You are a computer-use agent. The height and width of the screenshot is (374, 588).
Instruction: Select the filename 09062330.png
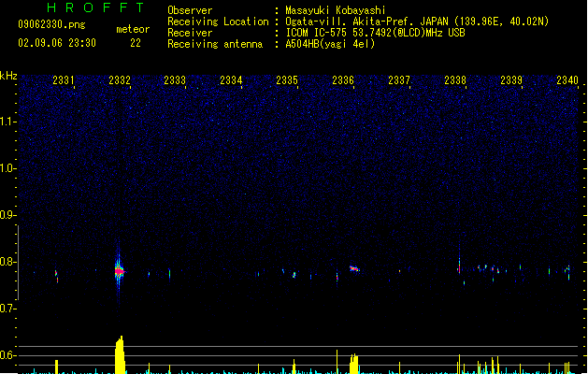pos(51,24)
